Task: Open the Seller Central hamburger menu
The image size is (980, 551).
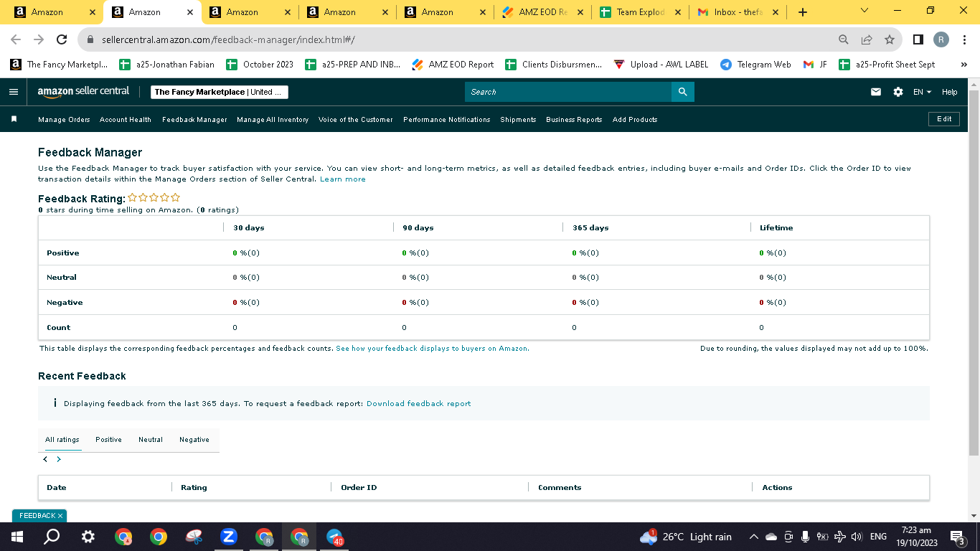Action: [13, 92]
